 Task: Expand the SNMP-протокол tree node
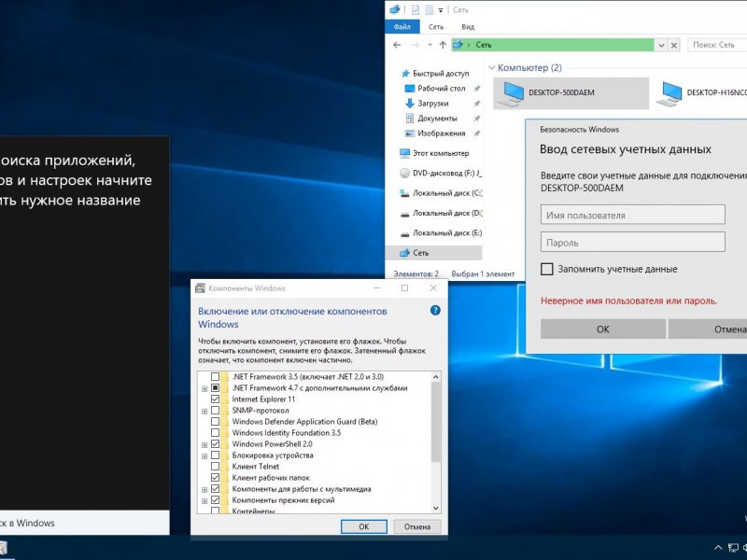point(204,411)
